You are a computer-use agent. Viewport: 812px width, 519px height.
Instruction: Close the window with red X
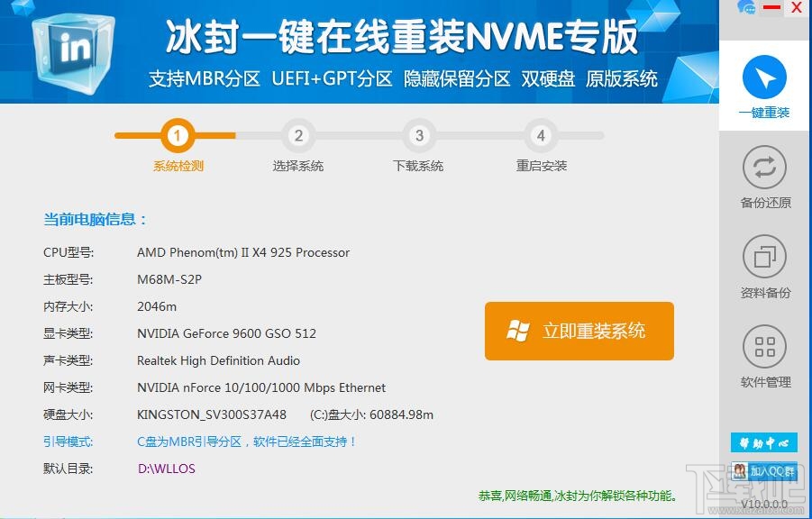coord(797,7)
